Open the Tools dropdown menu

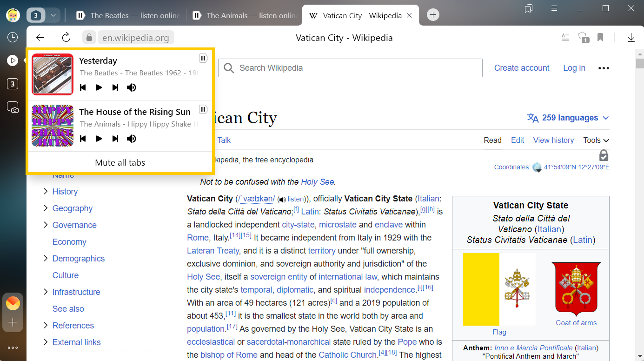click(596, 140)
